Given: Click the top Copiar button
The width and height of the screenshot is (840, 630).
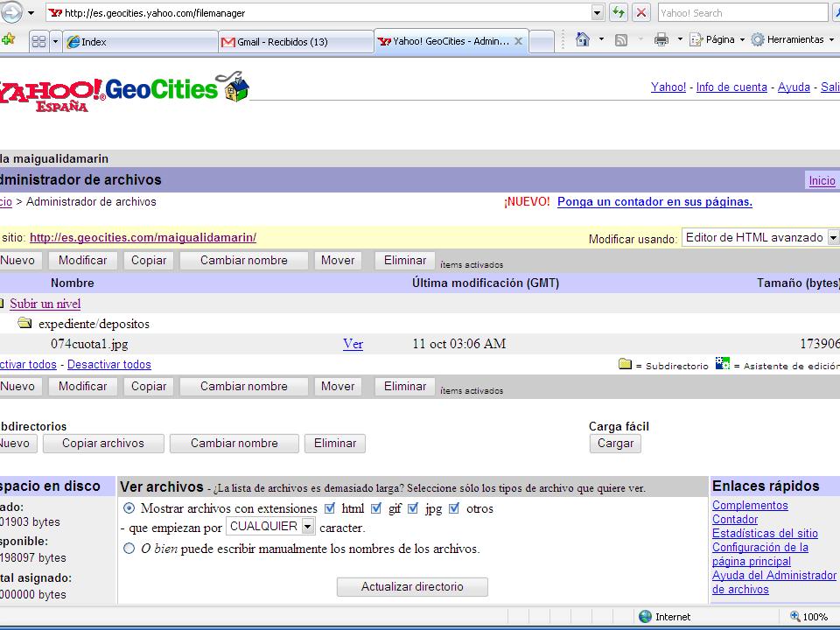Looking at the screenshot, I should 149,261.
